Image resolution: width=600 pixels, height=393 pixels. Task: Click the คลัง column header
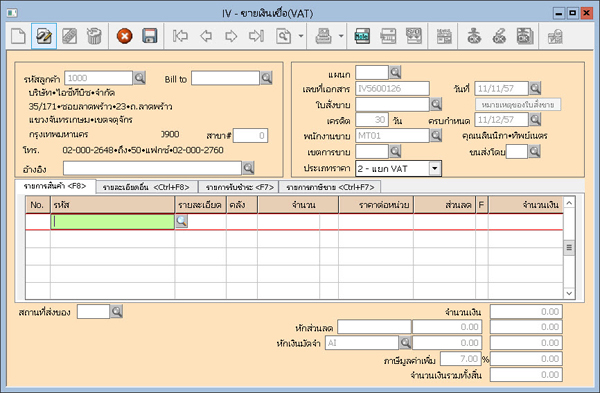(x=242, y=205)
